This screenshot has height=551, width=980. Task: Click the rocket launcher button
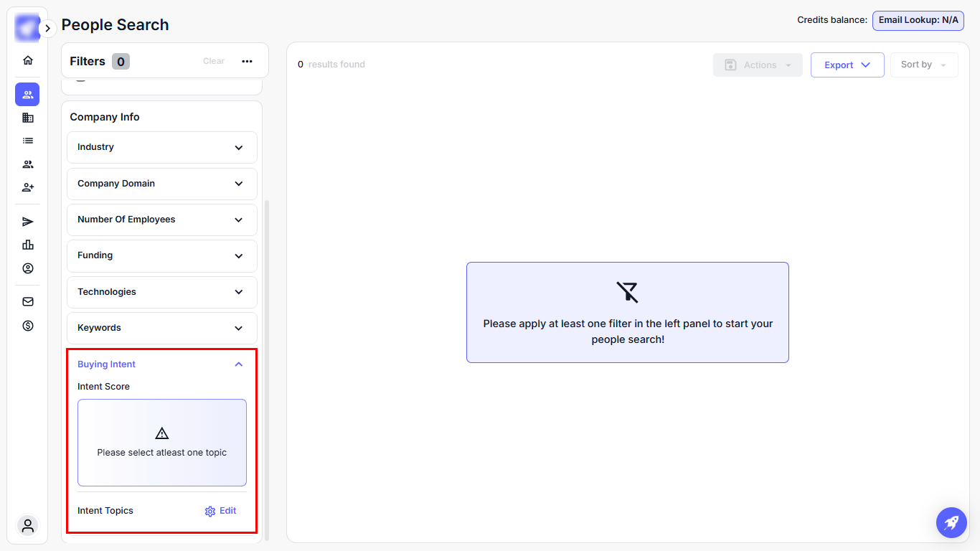pos(951,522)
